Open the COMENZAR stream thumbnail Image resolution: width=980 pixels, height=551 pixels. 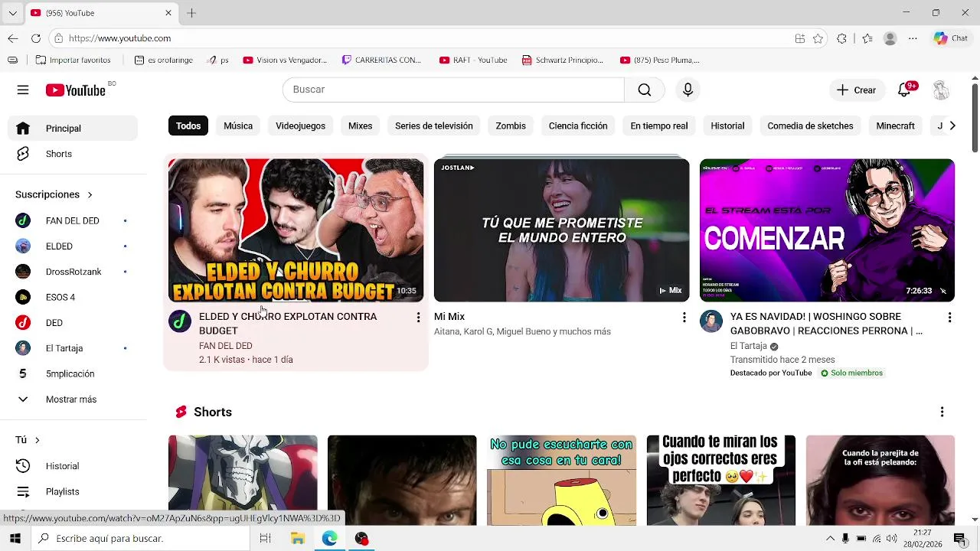827,230
